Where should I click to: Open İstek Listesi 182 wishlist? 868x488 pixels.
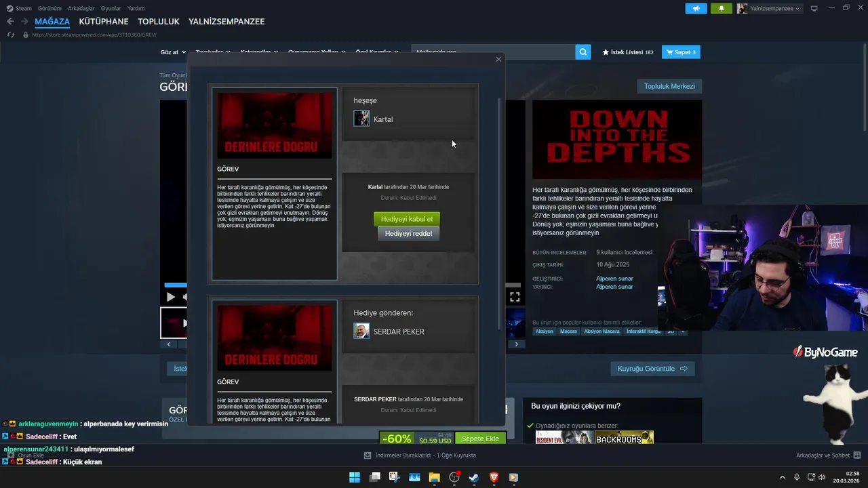(628, 52)
